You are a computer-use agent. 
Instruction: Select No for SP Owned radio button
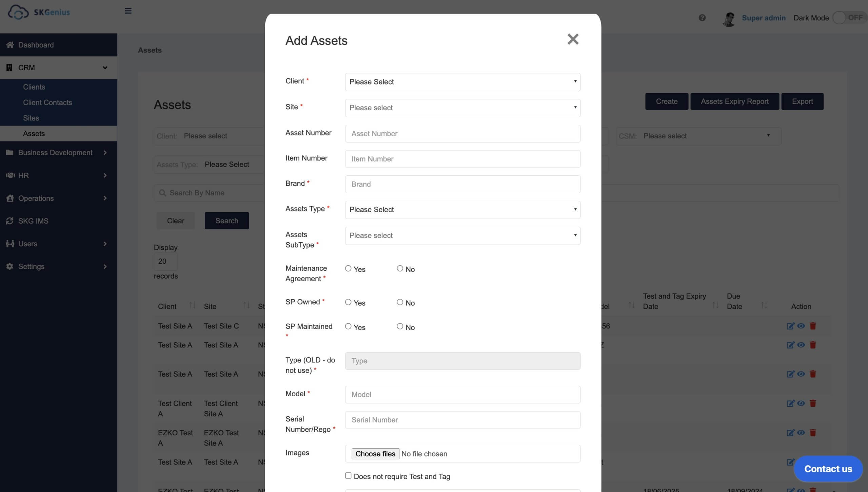(x=399, y=302)
